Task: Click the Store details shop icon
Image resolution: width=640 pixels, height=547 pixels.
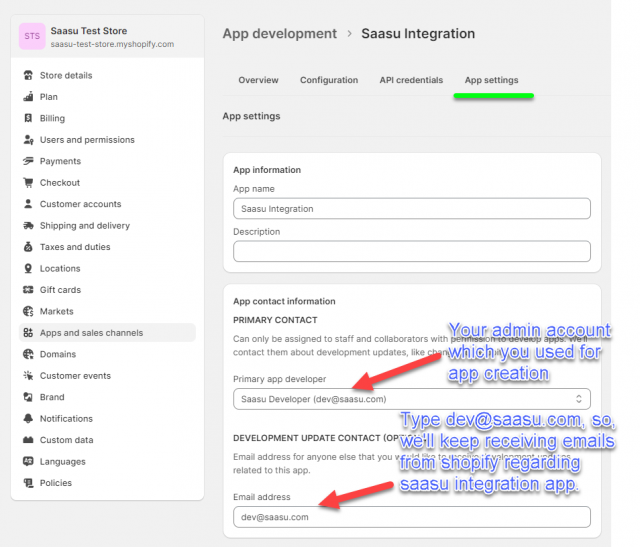Action: point(28,76)
